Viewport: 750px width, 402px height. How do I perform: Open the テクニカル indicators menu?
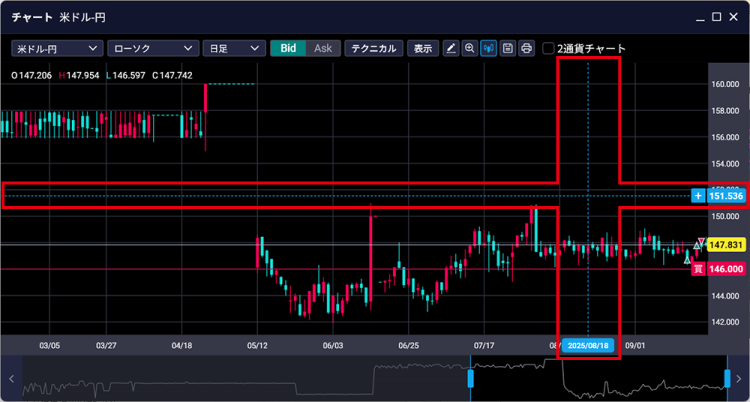pos(374,48)
